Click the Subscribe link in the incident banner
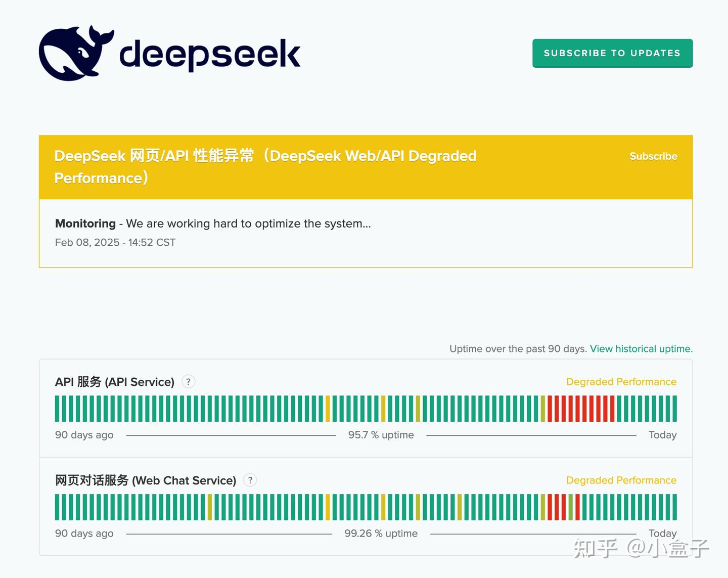Screen dimensions: 728x578 click(x=653, y=156)
